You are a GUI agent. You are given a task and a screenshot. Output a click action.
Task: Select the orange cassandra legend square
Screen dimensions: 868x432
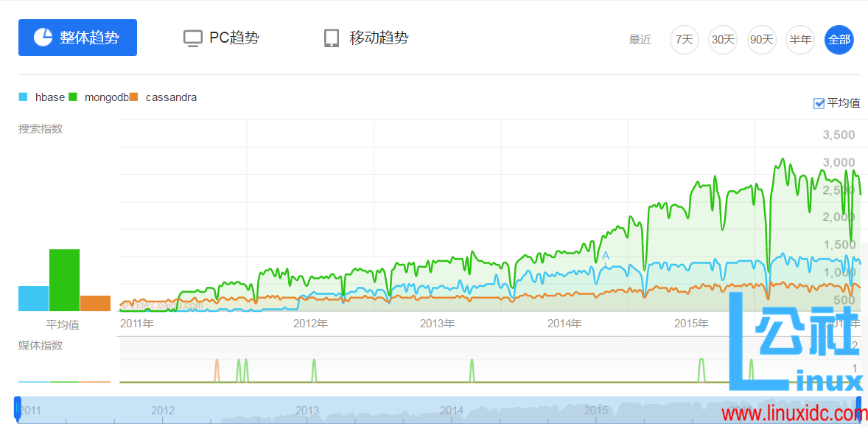click(x=134, y=97)
